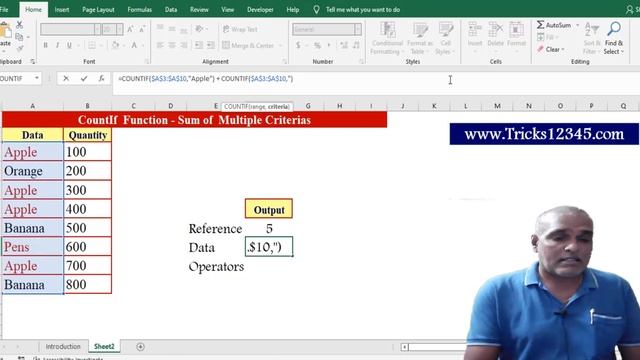640x360 pixels.
Task: Decrease font size with smaller A icon
Action: point(142,29)
